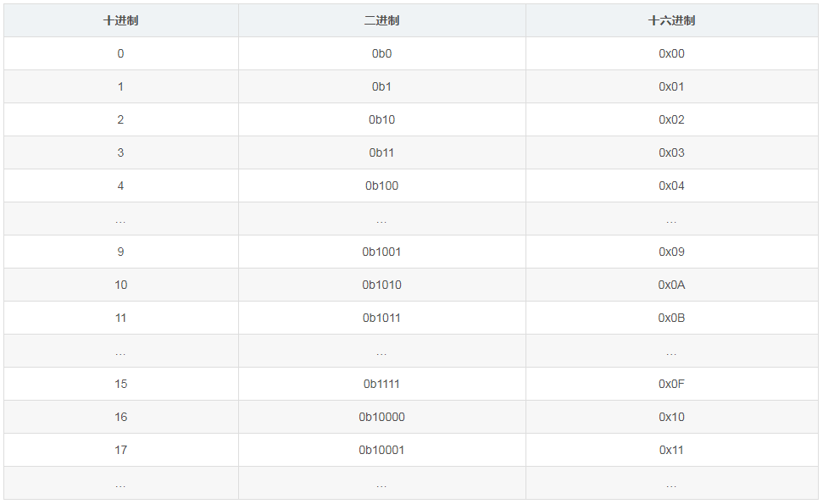Image resolution: width=823 pixels, height=504 pixels.
Task: Click the 十进制 column header
Action: click(x=120, y=20)
